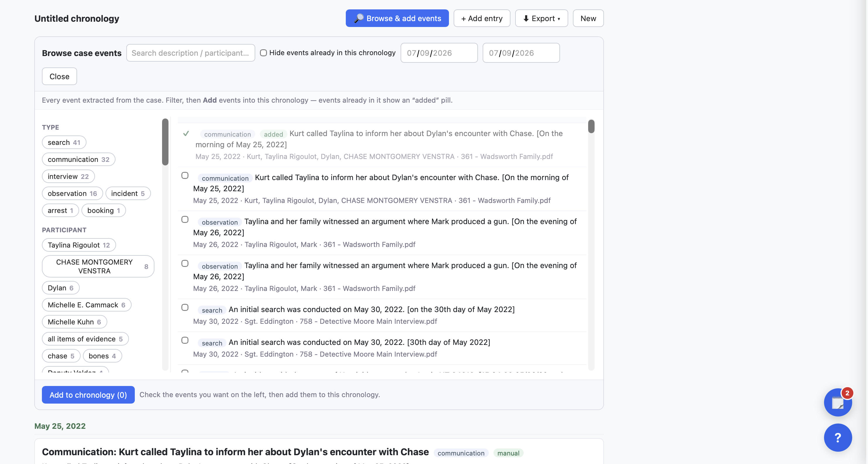The width and height of the screenshot is (868, 464).
Task: Toggle Hide events already in this chronology
Action: pos(263,53)
